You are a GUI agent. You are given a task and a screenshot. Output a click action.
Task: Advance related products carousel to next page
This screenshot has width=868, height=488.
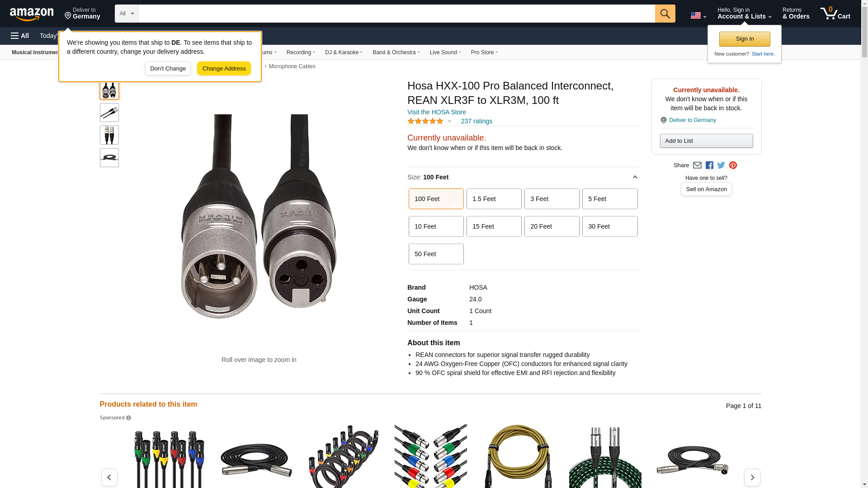click(x=752, y=477)
